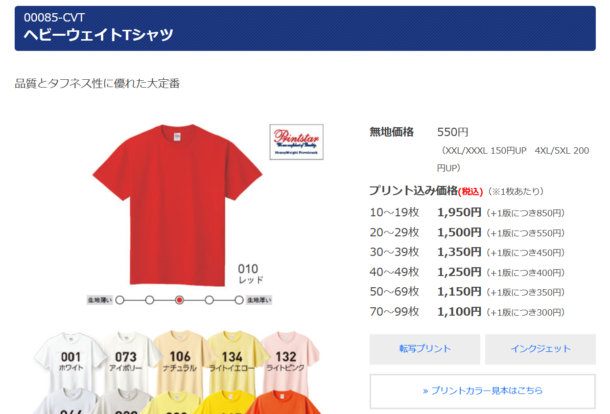Open the インクジェット tab
The height and width of the screenshot is (414, 610).
pos(540,349)
